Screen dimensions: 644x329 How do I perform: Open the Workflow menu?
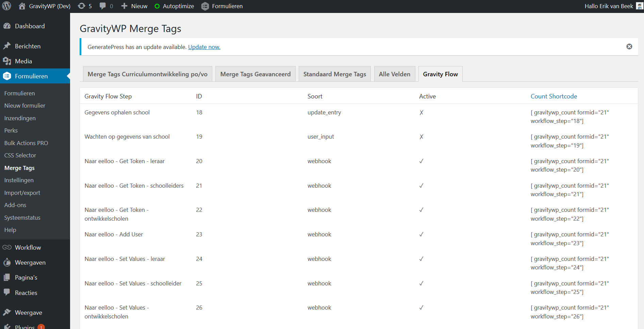[x=28, y=248]
